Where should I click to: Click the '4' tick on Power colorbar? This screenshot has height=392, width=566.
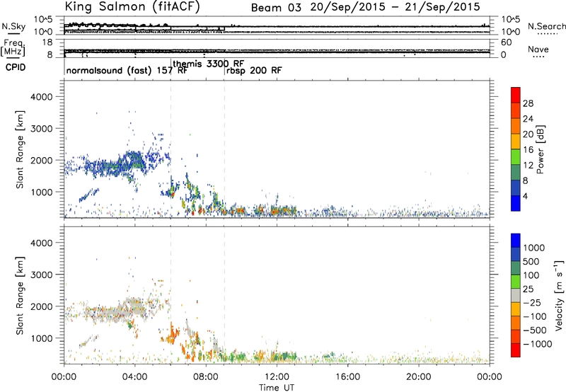(525, 196)
